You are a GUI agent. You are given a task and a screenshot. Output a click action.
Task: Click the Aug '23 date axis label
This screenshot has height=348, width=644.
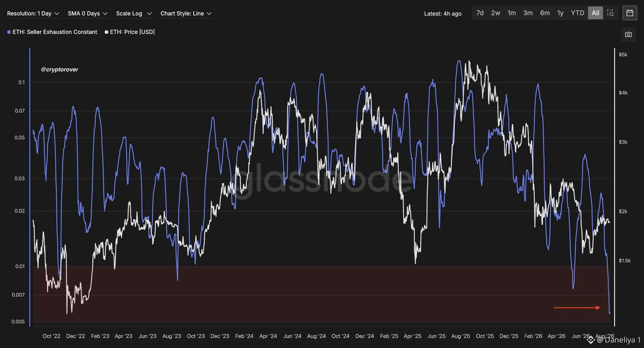[172, 336]
